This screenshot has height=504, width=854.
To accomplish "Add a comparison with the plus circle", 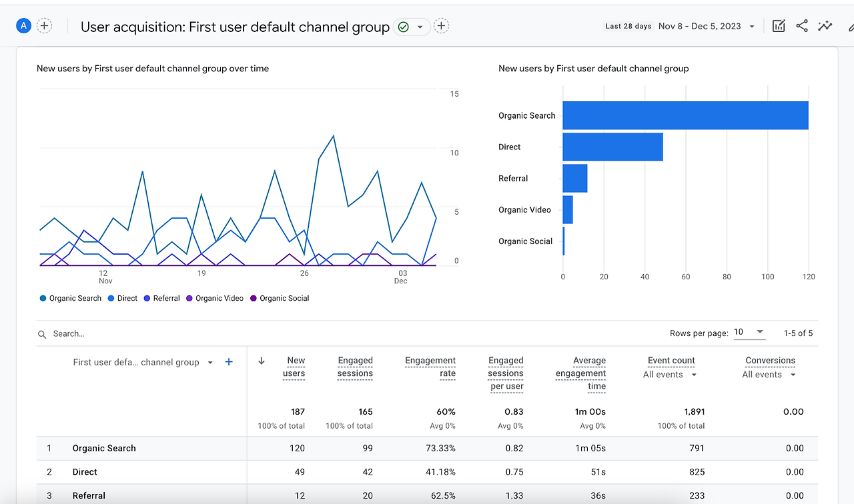I will point(44,26).
